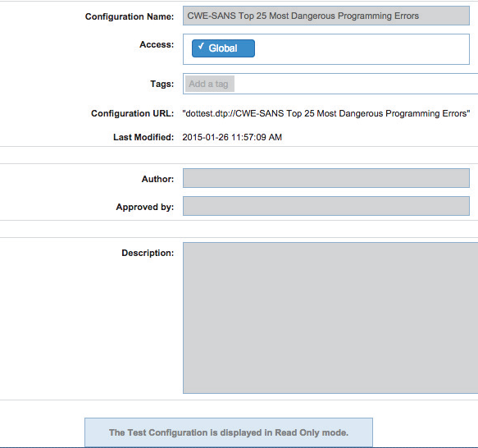Focus the Approved by field
Image resolution: width=478 pixels, height=448 pixels.
(325, 206)
